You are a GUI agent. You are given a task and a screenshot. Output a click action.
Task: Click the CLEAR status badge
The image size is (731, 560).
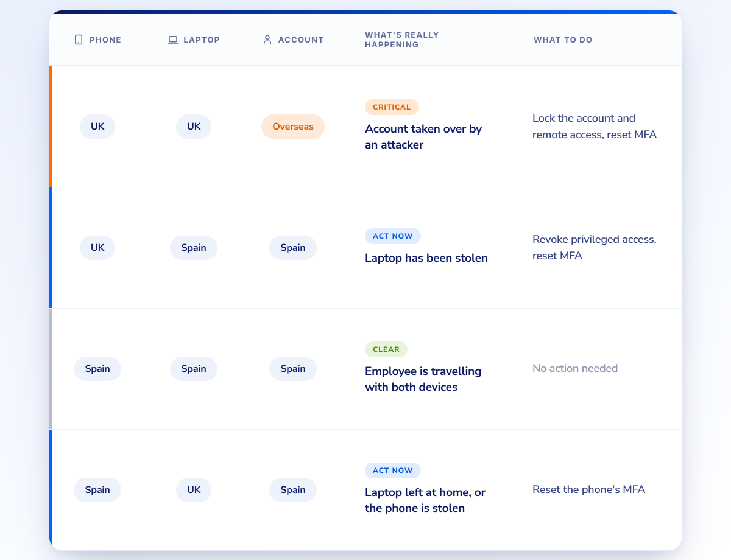click(386, 349)
